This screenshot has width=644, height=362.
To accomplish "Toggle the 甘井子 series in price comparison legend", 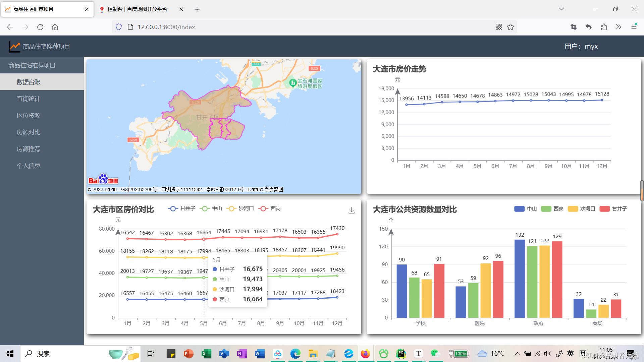I will coord(181,208).
